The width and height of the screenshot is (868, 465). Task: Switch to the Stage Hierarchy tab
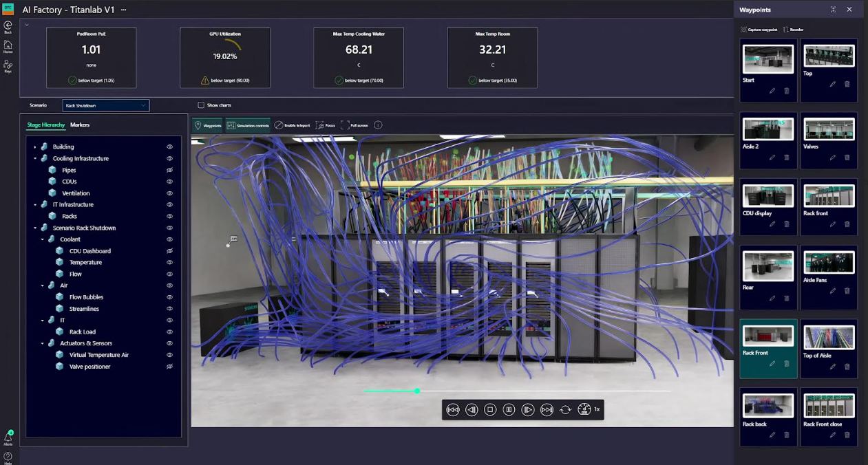[46, 125]
